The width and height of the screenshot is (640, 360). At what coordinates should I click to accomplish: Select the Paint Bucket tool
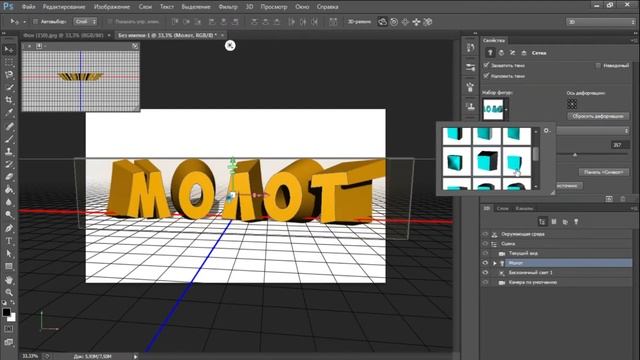[x=9, y=189]
